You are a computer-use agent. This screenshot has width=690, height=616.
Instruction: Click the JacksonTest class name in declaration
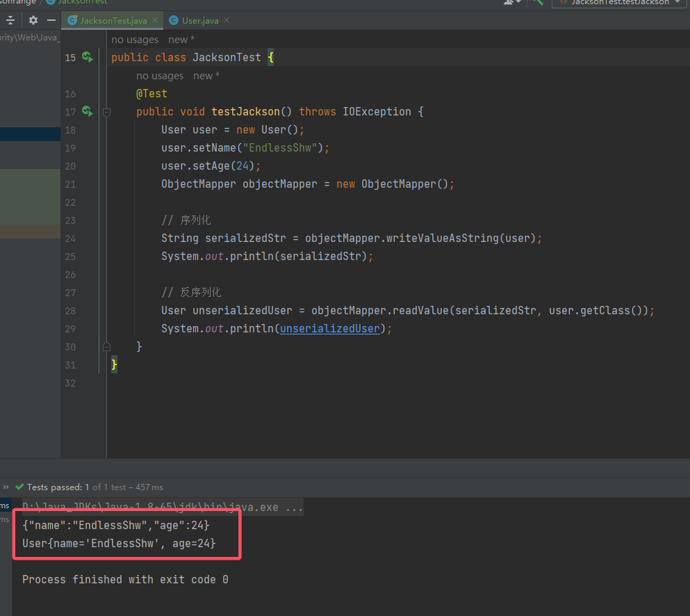[227, 58]
